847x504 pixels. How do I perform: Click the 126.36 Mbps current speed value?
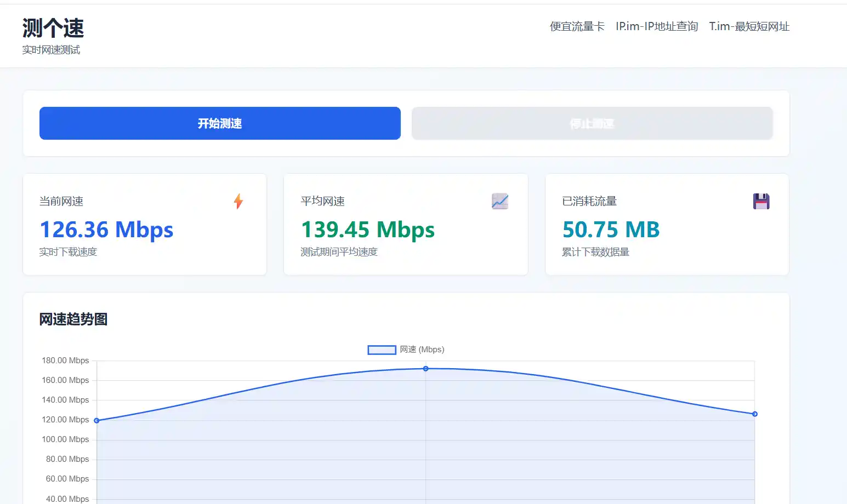click(x=106, y=230)
